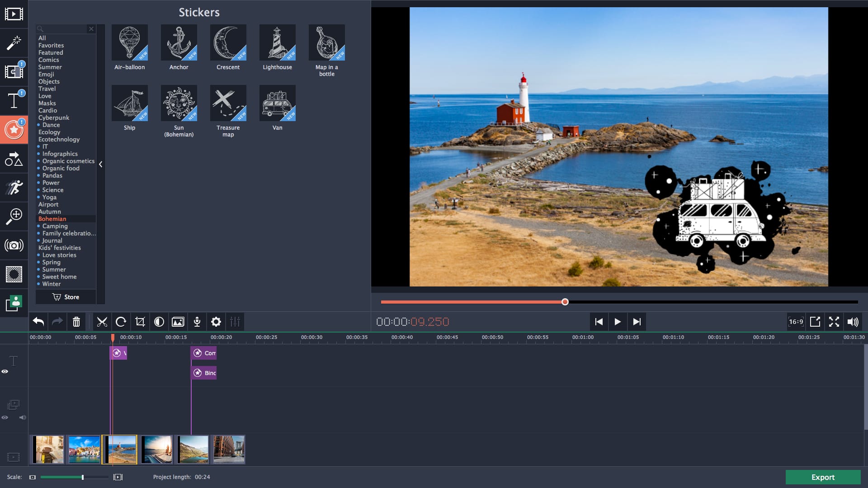
Task: Click the Export button
Action: click(x=823, y=477)
